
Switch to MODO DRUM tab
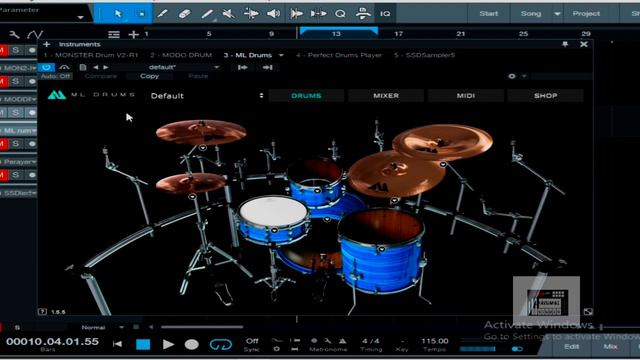point(181,55)
